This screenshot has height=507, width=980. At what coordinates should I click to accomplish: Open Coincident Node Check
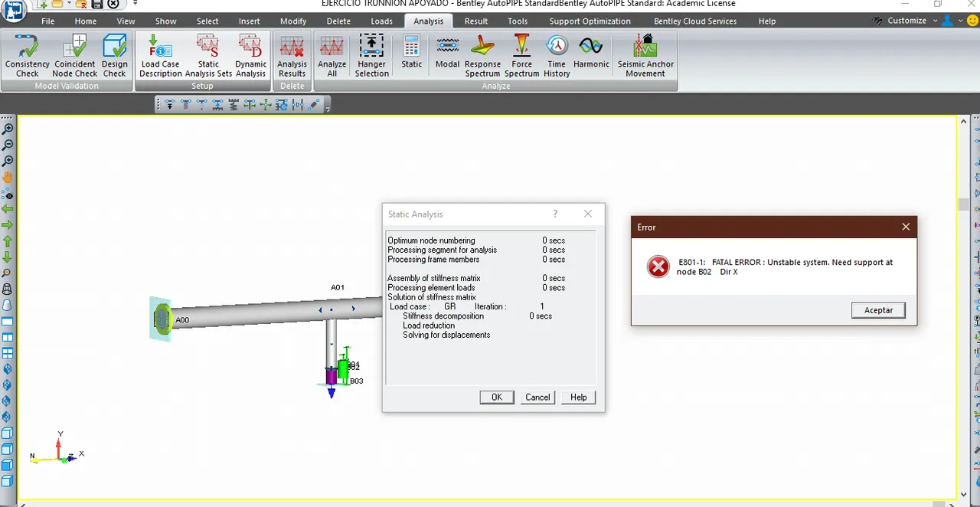75,56
